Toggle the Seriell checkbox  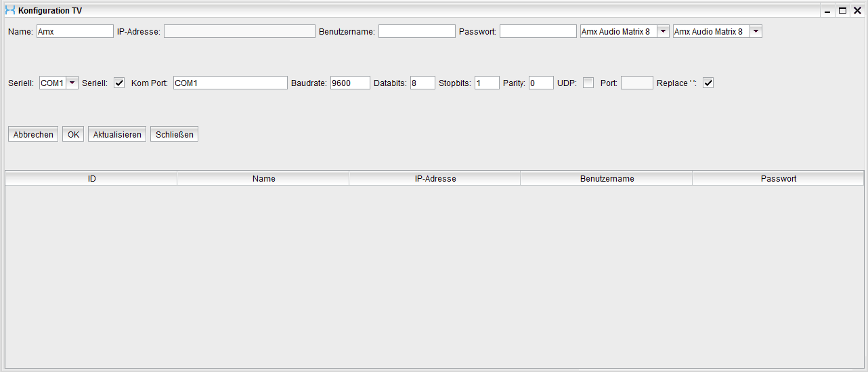coord(119,83)
